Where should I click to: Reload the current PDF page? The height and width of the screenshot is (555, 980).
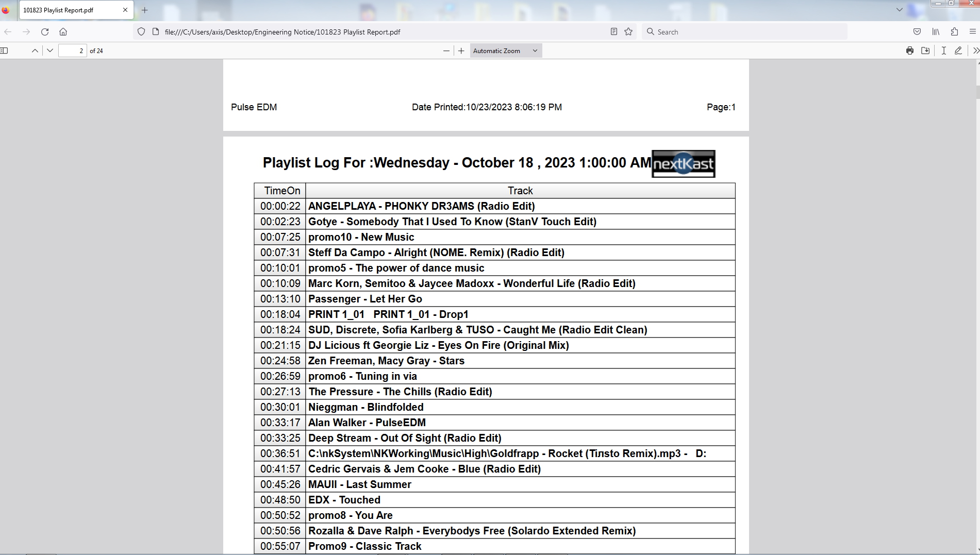click(x=45, y=32)
